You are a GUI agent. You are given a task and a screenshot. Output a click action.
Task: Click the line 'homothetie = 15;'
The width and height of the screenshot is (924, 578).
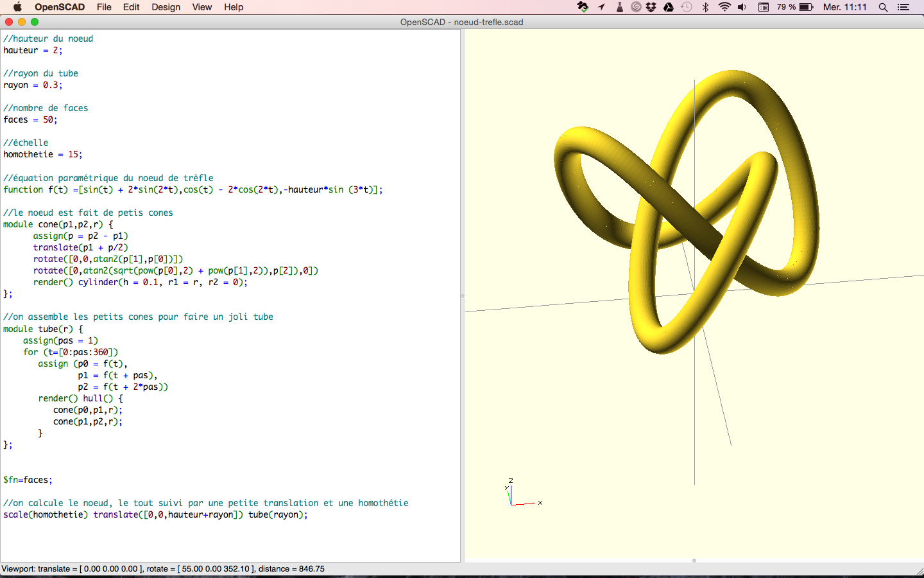tap(42, 154)
